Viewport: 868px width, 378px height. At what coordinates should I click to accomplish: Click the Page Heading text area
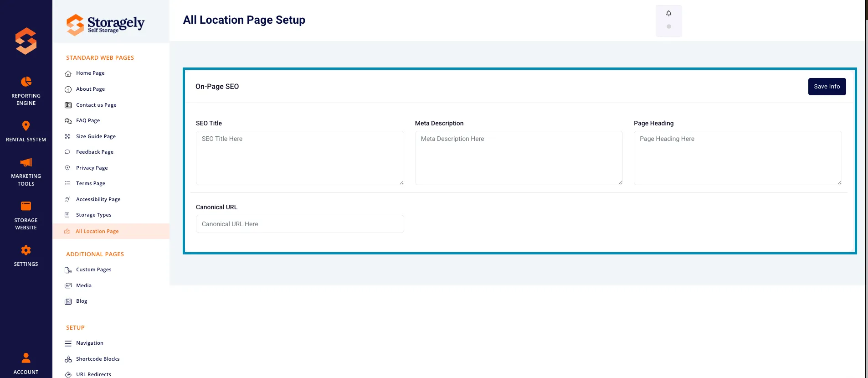[738, 158]
